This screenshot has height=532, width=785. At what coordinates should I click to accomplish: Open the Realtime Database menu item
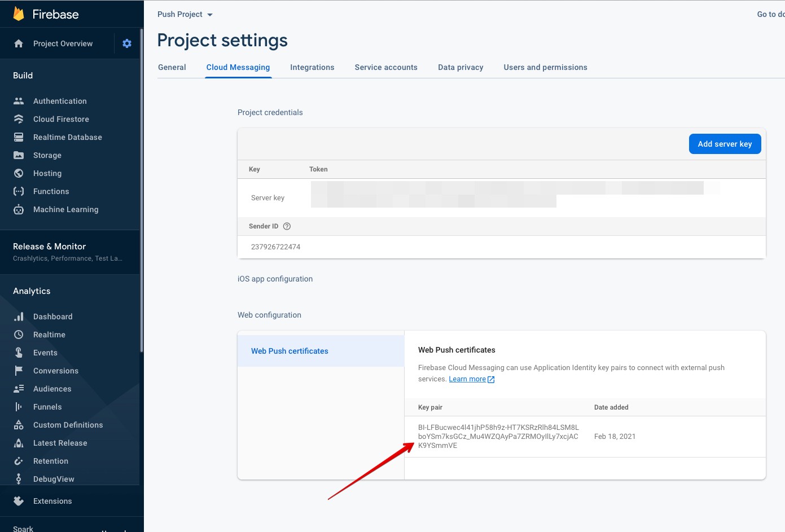(x=68, y=137)
